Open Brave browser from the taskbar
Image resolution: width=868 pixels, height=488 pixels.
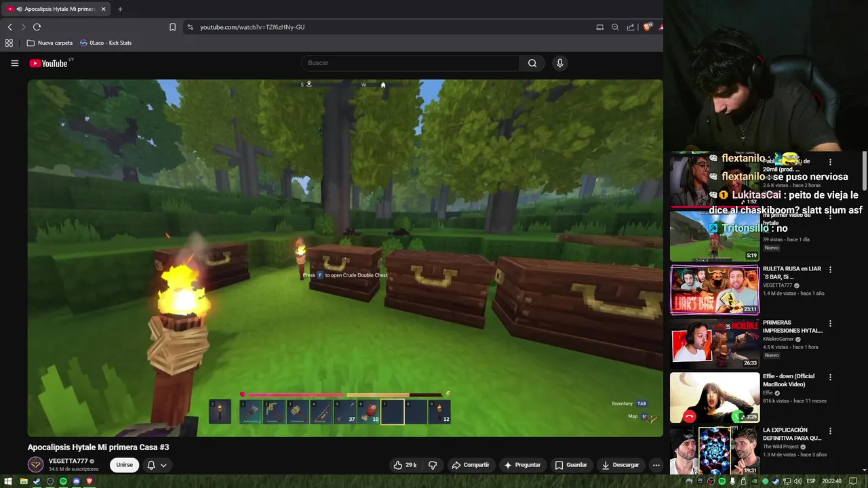89,481
